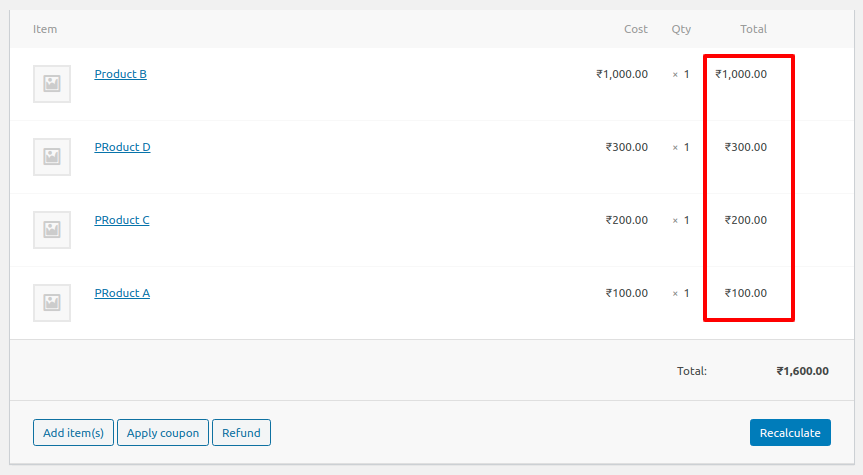
Task: Click Product B cost ₹1,000.00
Action: coord(622,74)
